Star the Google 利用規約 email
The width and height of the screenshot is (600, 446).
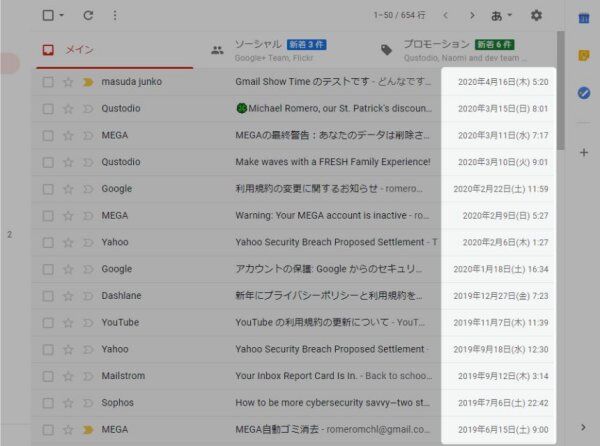pos(68,189)
